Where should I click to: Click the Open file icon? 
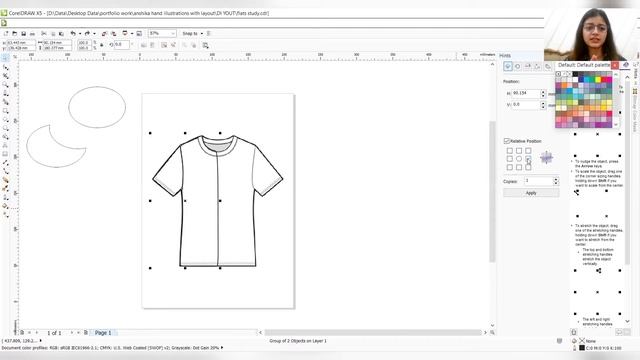[15, 33]
